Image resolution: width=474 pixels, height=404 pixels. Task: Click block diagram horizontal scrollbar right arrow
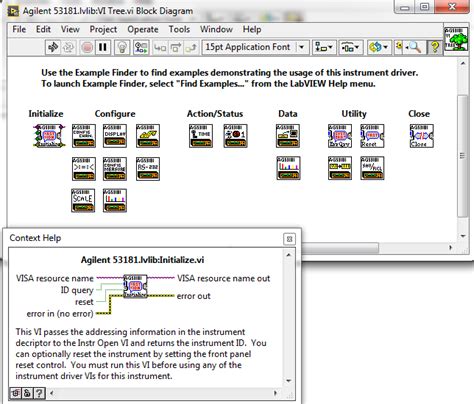(x=451, y=248)
